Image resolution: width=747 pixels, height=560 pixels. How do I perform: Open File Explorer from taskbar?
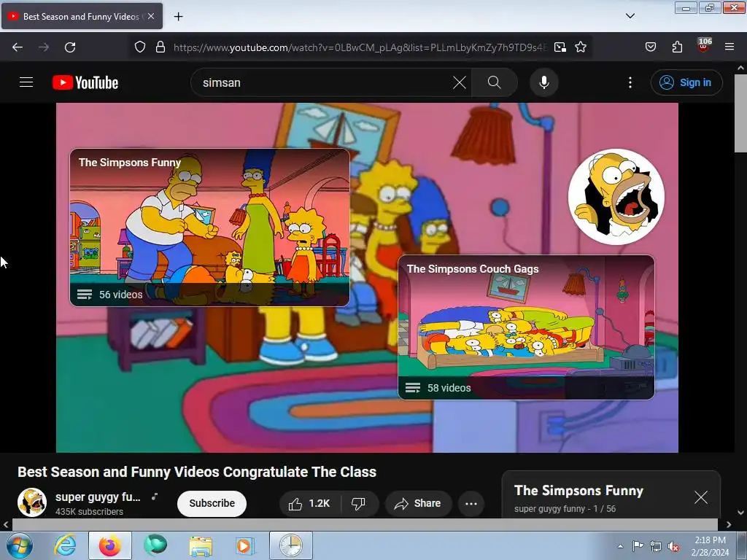[x=201, y=545]
